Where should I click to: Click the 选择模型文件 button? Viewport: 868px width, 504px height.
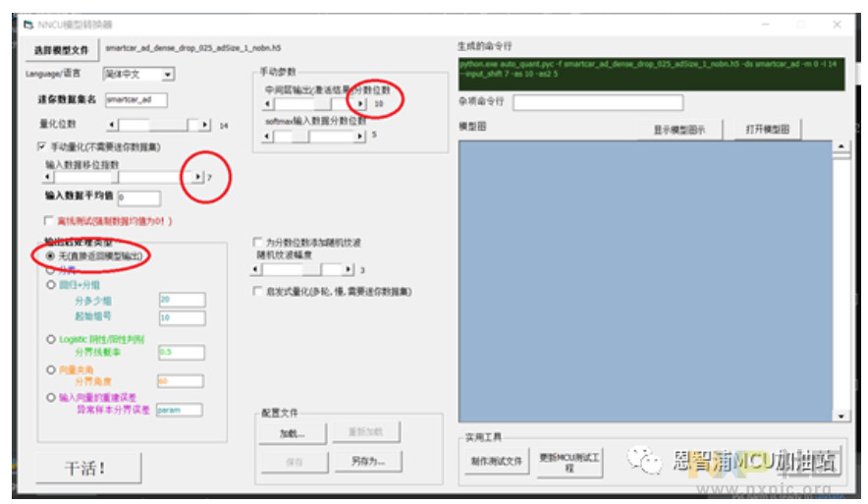coord(61,49)
